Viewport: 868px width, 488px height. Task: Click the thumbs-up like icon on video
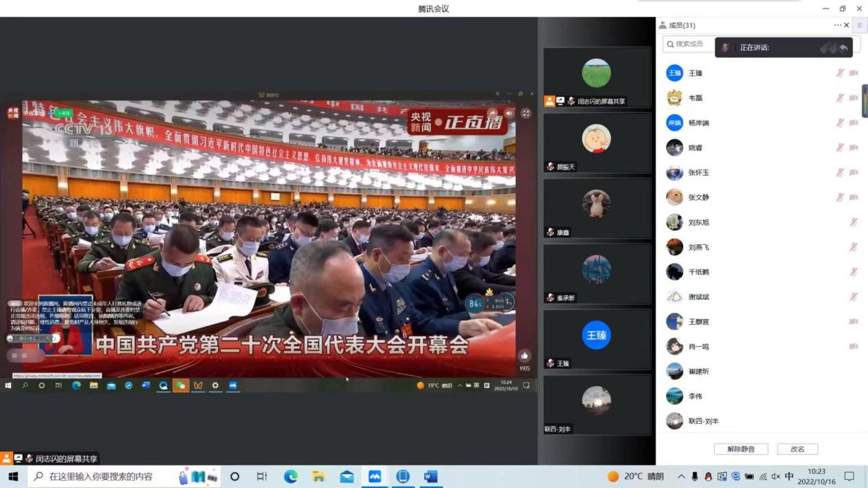tap(525, 356)
